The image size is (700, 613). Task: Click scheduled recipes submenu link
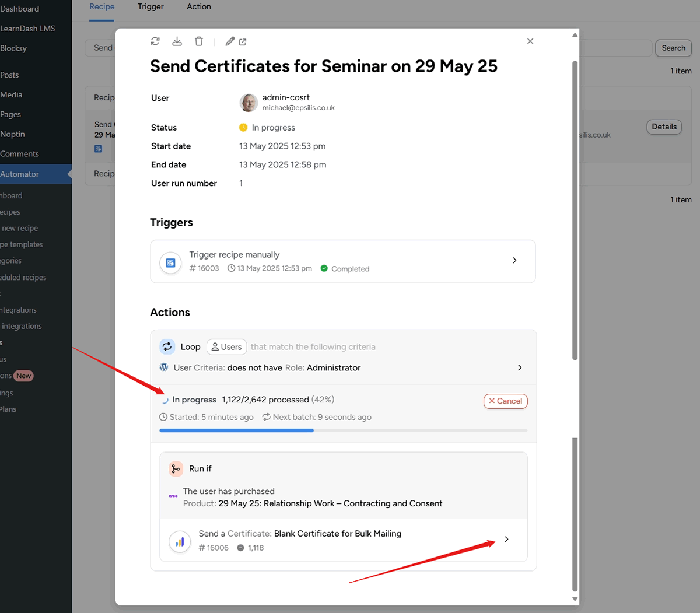click(23, 278)
